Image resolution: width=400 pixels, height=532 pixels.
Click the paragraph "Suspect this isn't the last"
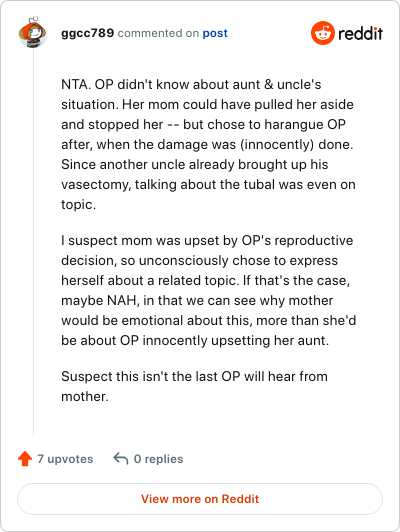tap(194, 386)
